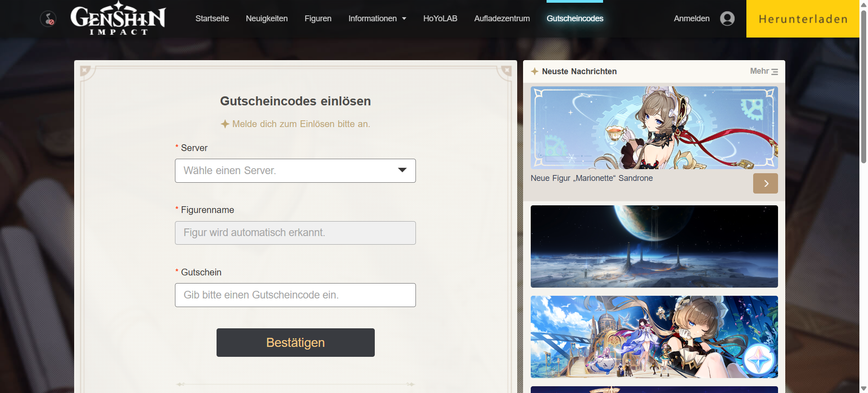Select the Gutscheincodes tab
Image resolution: width=868 pixels, height=393 pixels.
point(575,19)
